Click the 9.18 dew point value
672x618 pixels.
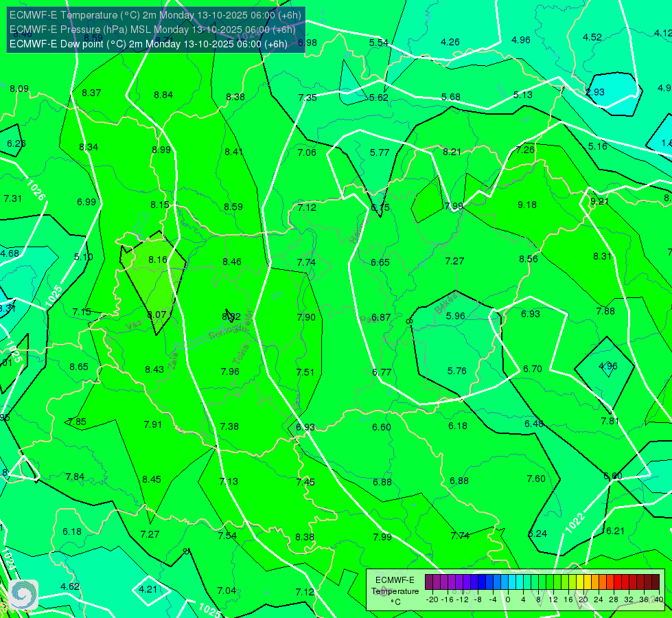pos(526,205)
